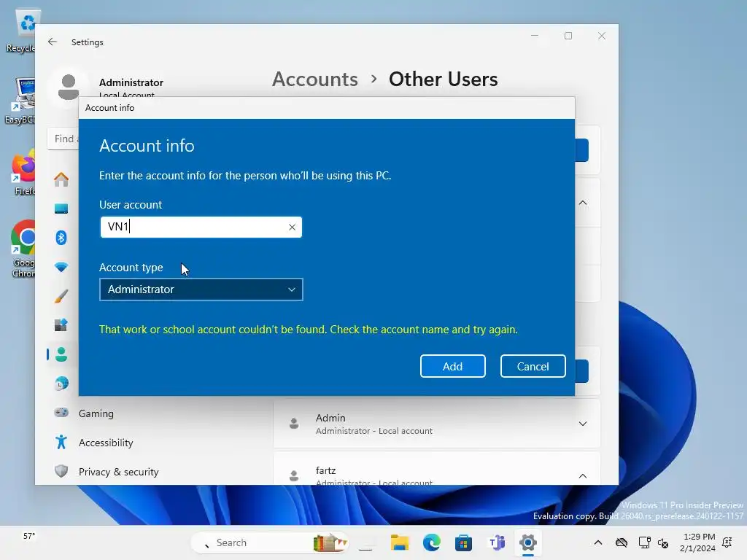Open the Time & language clock icon
Viewport: 747px width, 560px height.
(61, 384)
